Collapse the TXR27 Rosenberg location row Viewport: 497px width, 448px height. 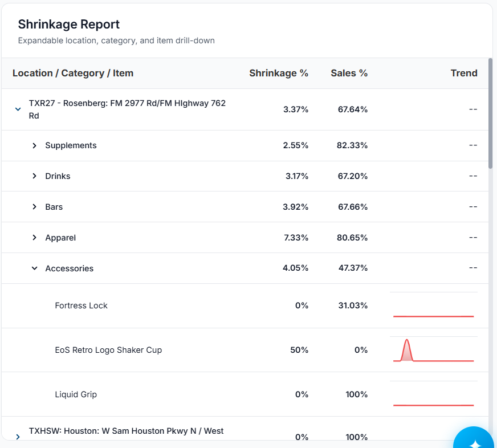coord(18,109)
